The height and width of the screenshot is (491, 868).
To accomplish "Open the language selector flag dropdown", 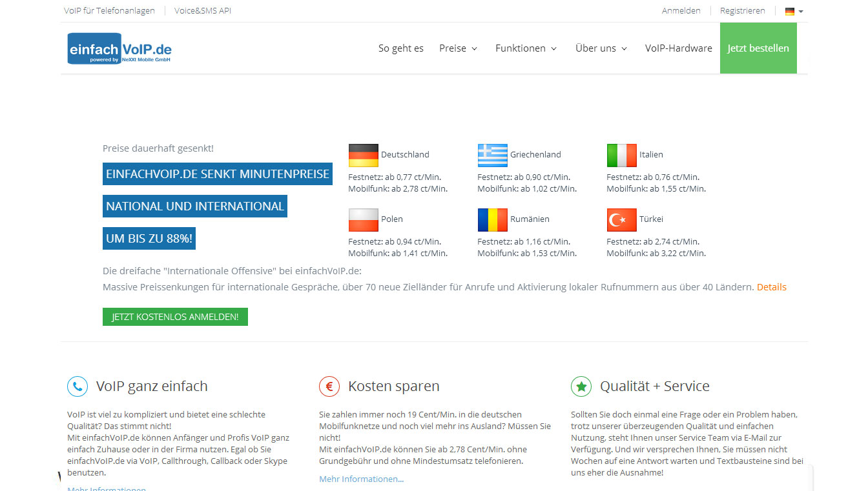I will [x=794, y=11].
